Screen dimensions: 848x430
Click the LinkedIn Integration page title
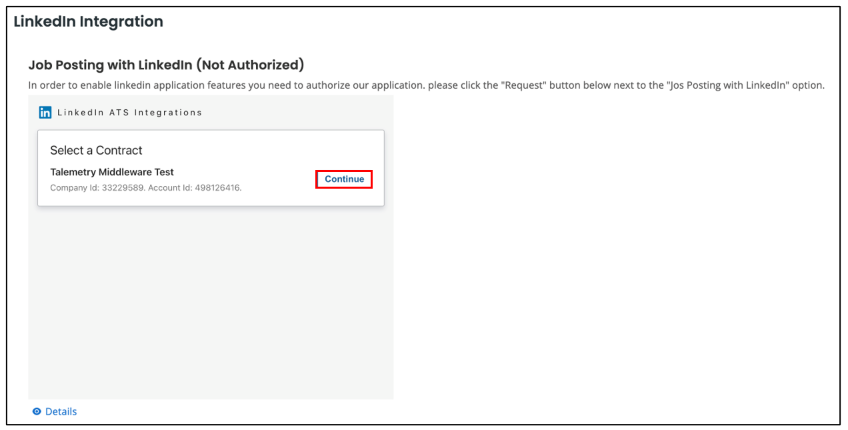[88, 22]
